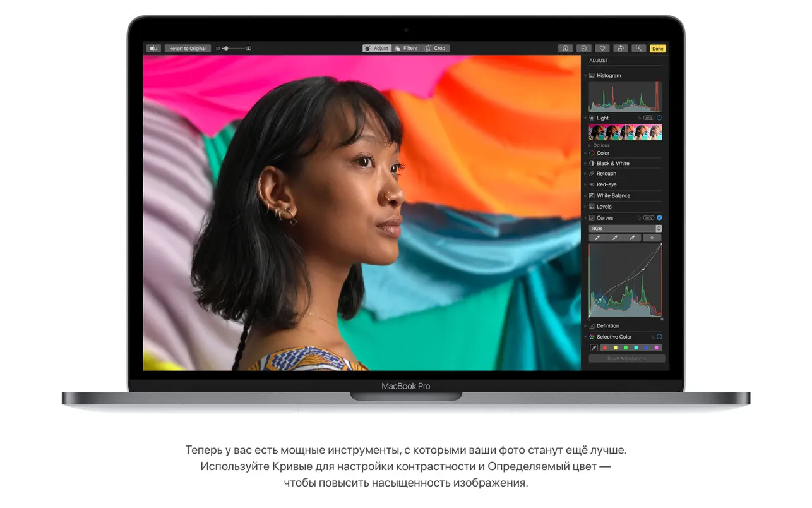Switch to the Crop tab
Image resolution: width=812 pixels, height=508 pixels.
point(436,48)
